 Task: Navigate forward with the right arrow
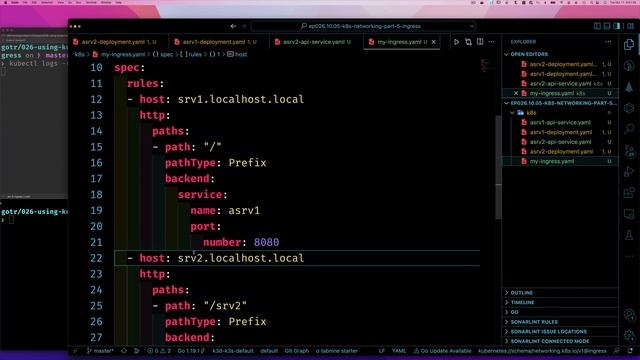244,26
